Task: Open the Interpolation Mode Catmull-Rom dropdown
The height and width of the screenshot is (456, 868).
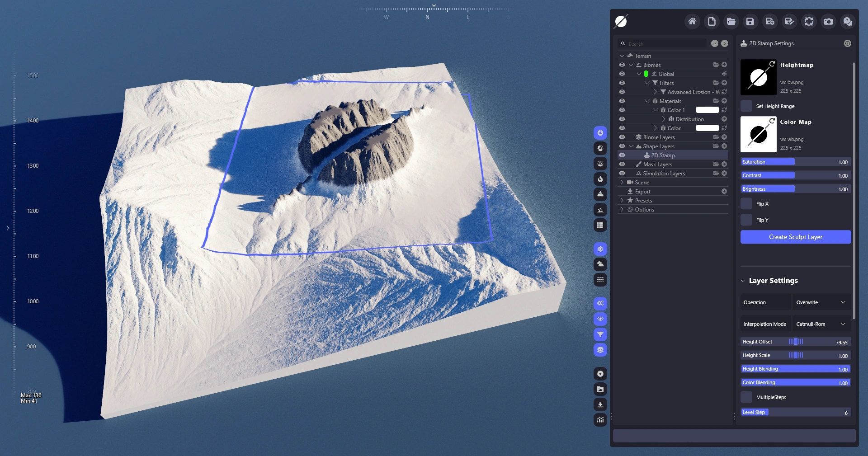Action: (x=821, y=324)
